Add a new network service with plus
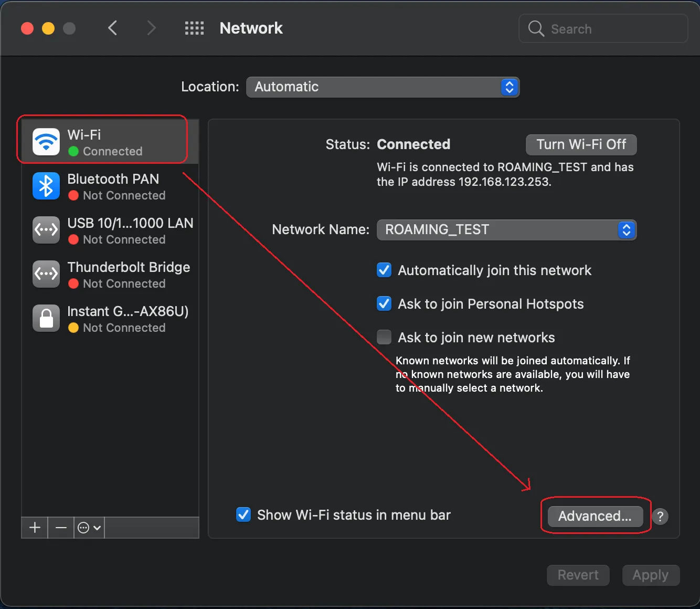Image resolution: width=700 pixels, height=609 pixels. pyautogui.click(x=34, y=528)
